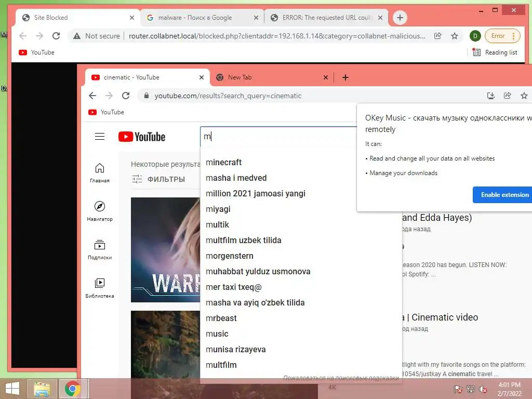Viewport: 532px width, 399px height.
Task: Select music search suggestion
Action: point(301,334)
